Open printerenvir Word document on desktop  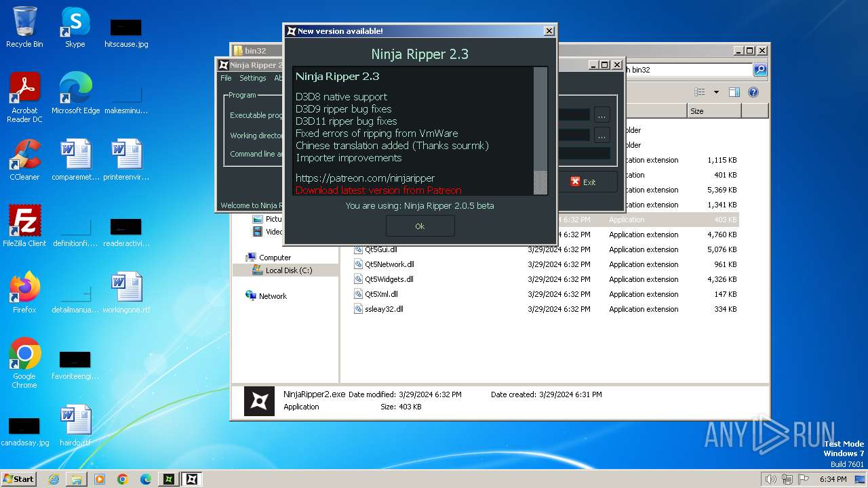coord(126,160)
